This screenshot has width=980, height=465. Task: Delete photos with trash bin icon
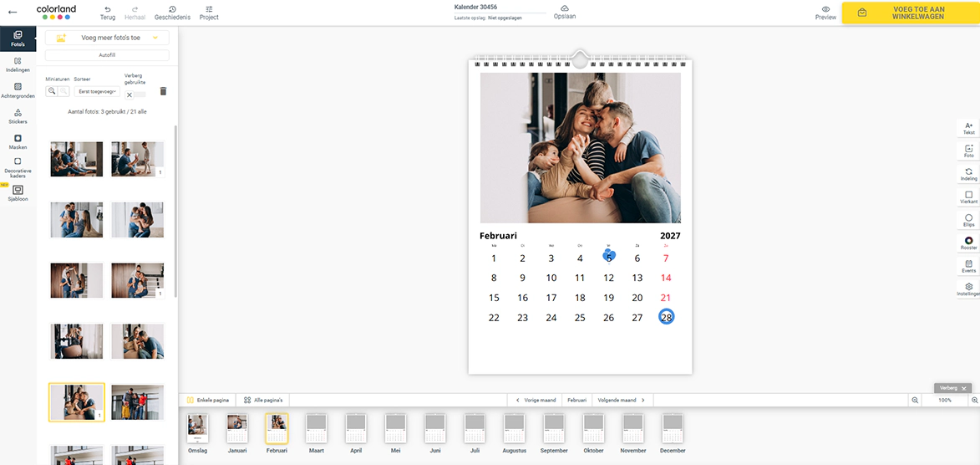pos(163,91)
